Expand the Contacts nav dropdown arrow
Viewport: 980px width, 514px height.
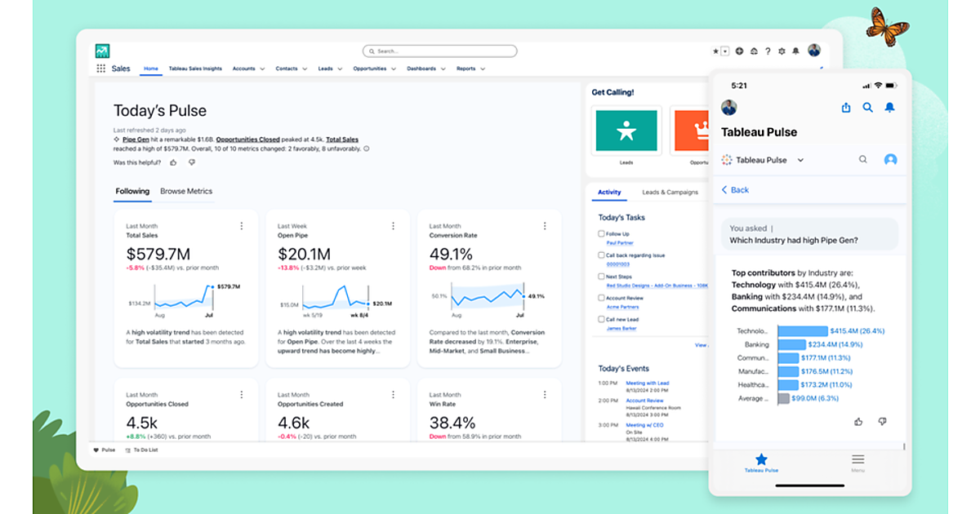click(305, 69)
